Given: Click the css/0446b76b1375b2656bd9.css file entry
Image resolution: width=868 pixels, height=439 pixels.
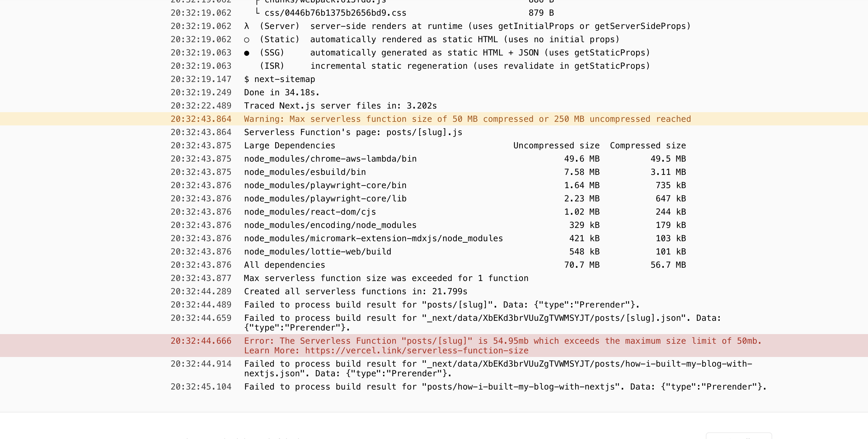Looking at the screenshot, I should pos(335,13).
